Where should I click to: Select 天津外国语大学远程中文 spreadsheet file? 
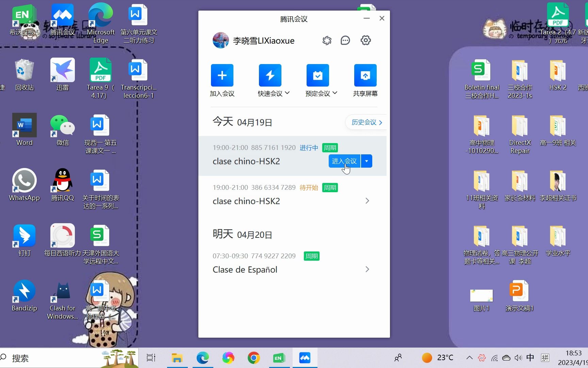tap(101, 244)
